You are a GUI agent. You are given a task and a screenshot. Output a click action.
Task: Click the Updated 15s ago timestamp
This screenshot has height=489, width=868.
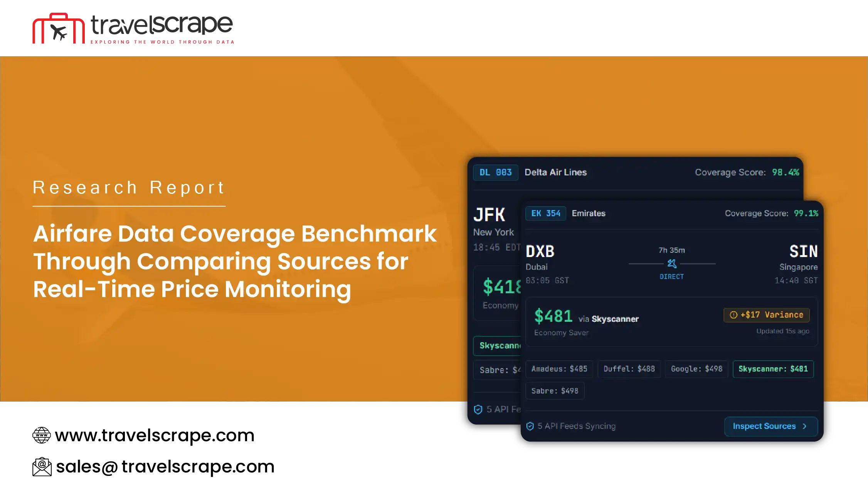click(783, 331)
